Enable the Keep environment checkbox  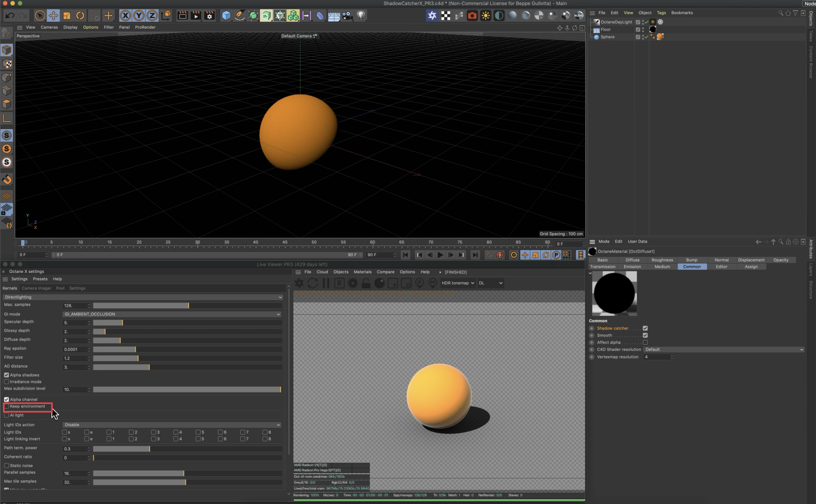(7, 406)
